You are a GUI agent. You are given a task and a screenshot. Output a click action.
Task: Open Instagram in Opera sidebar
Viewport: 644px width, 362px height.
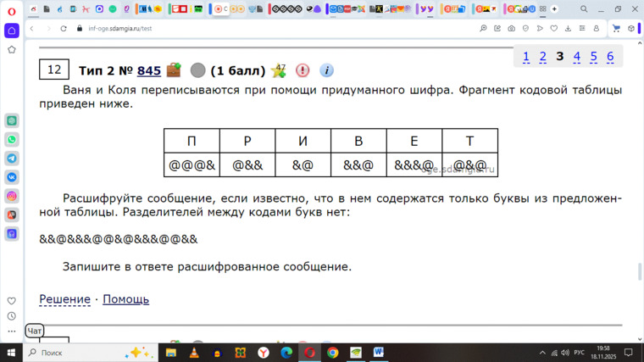pyautogui.click(x=12, y=196)
